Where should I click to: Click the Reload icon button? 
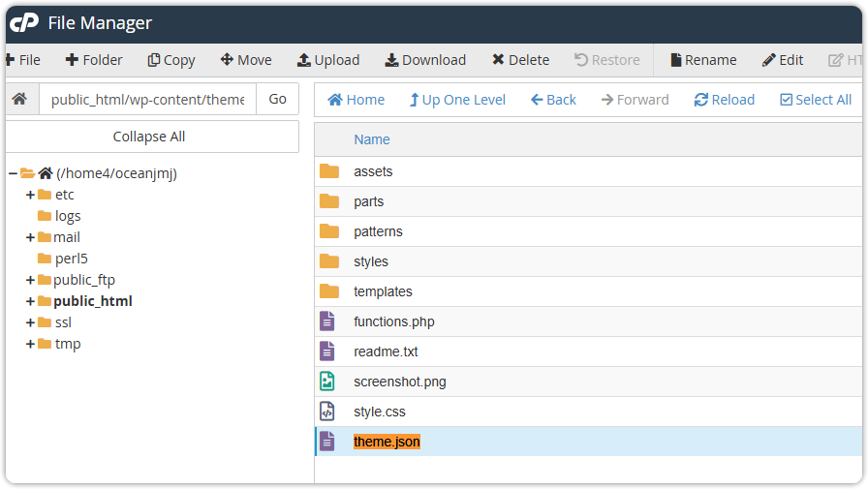pyautogui.click(x=701, y=100)
